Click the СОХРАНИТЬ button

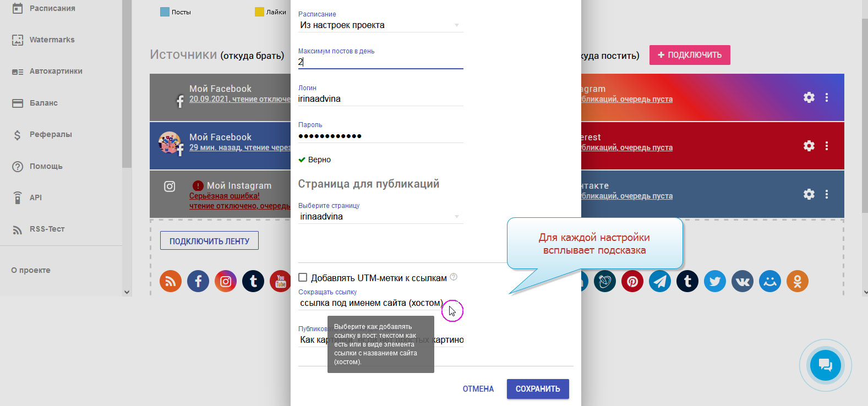tap(538, 389)
